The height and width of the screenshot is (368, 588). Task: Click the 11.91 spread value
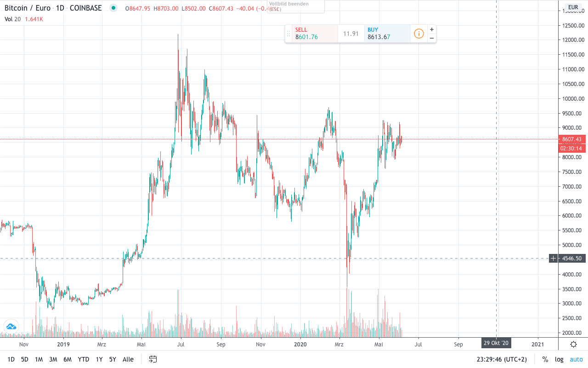(x=351, y=34)
